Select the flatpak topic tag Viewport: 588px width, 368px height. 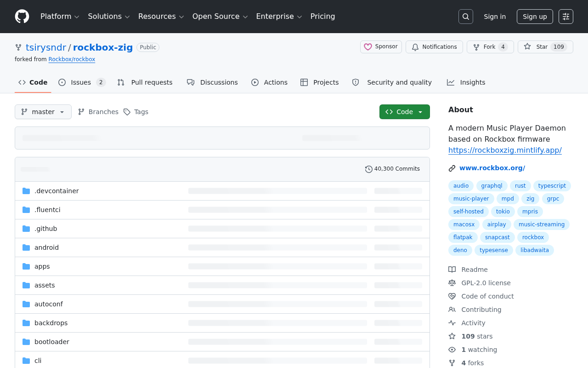point(463,237)
